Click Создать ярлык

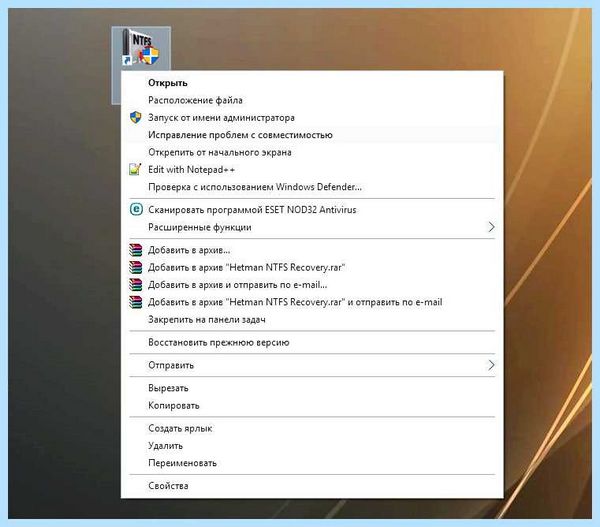312,428
